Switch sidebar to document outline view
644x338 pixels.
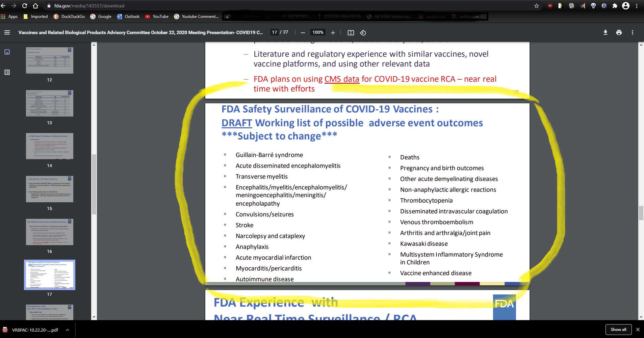click(7, 72)
